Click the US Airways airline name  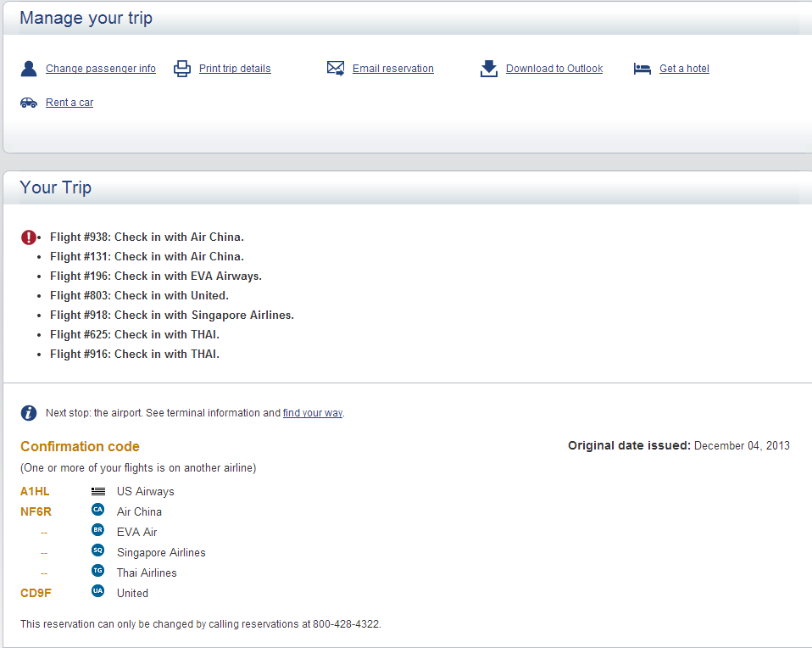pyautogui.click(x=146, y=491)
